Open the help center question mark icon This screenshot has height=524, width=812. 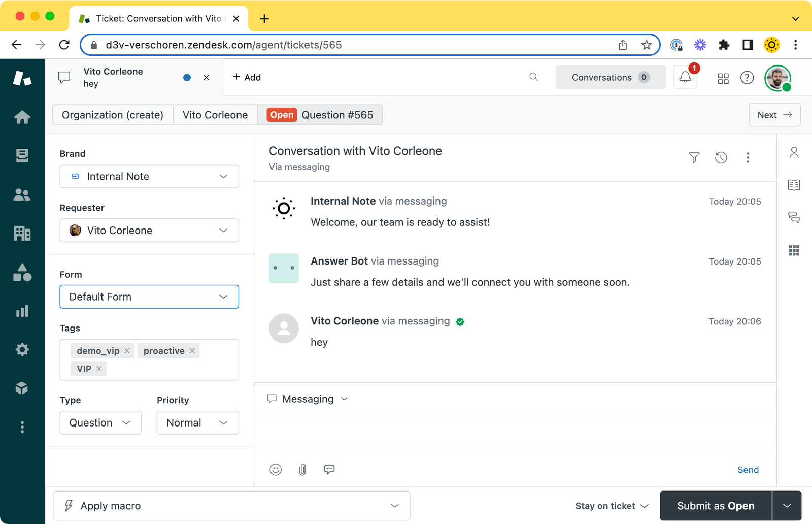click(747, 78)
